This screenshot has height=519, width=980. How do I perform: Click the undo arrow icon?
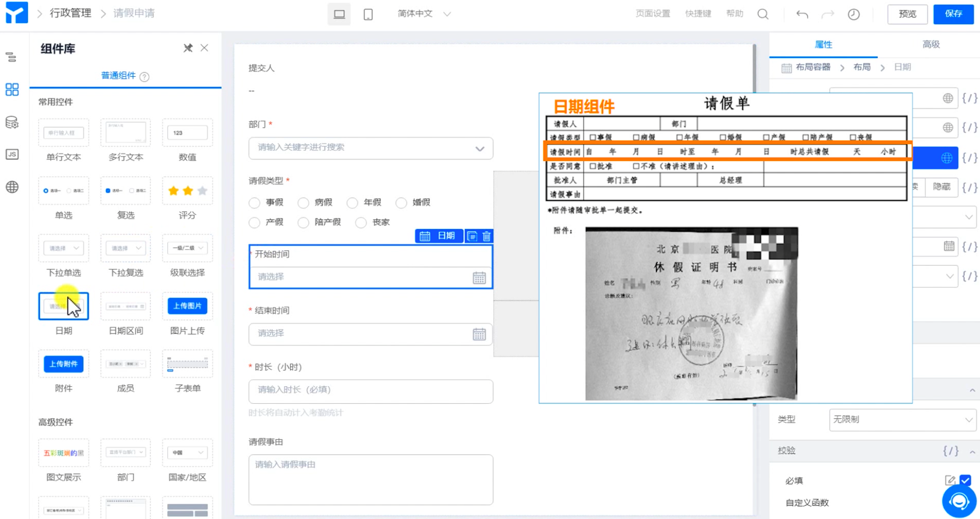[x=802, y=14]
